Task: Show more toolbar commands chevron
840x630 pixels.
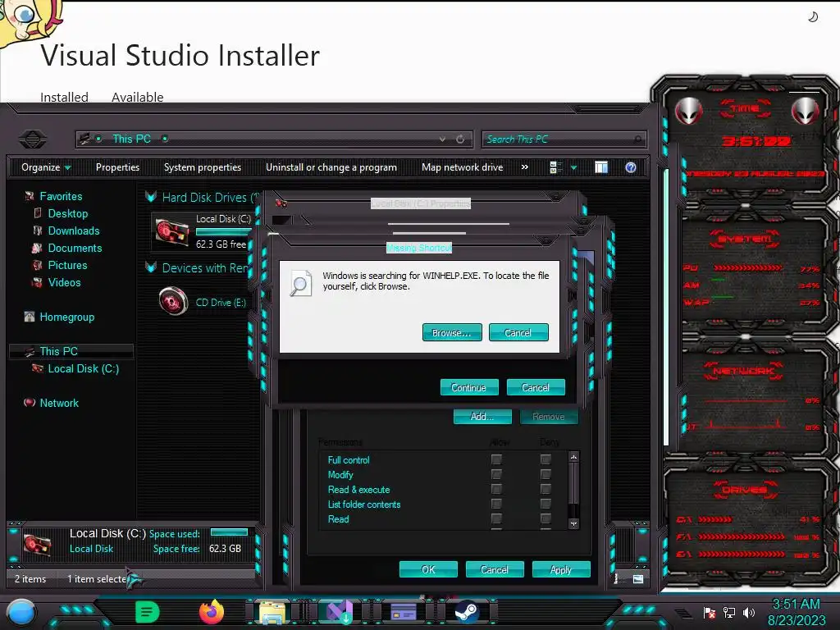Action: 525,167
